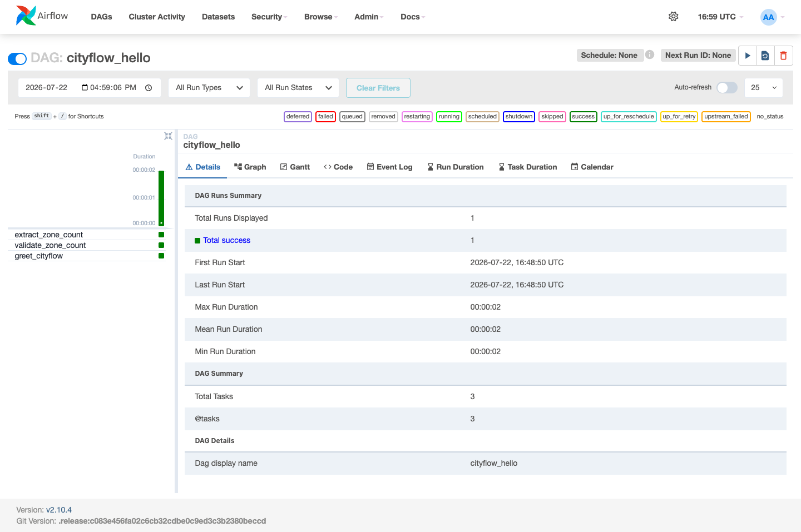Image resolution: width=801 pixels, height=532 pixels.
Task: Switch to the Event Log tab
Action: (390, 167)
